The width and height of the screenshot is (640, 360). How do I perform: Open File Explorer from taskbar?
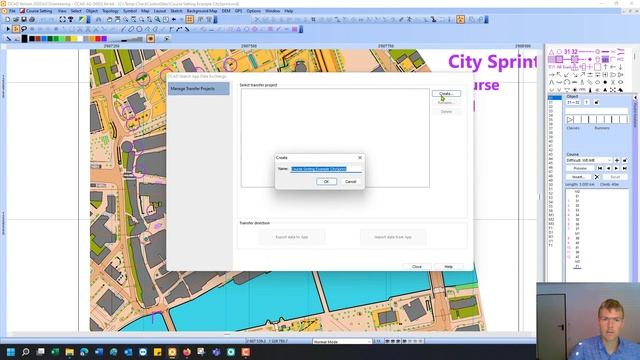70,352
